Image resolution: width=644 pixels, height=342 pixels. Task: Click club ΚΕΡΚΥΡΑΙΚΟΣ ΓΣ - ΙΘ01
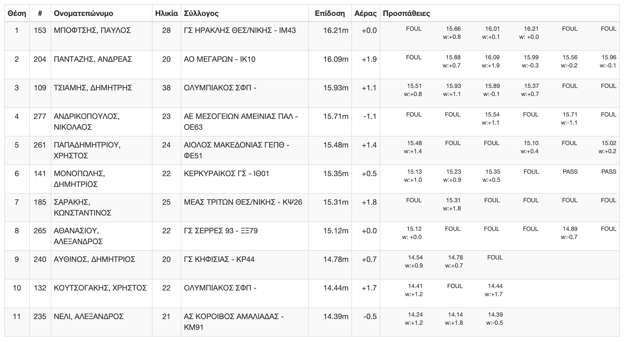(x=226, y=173)
